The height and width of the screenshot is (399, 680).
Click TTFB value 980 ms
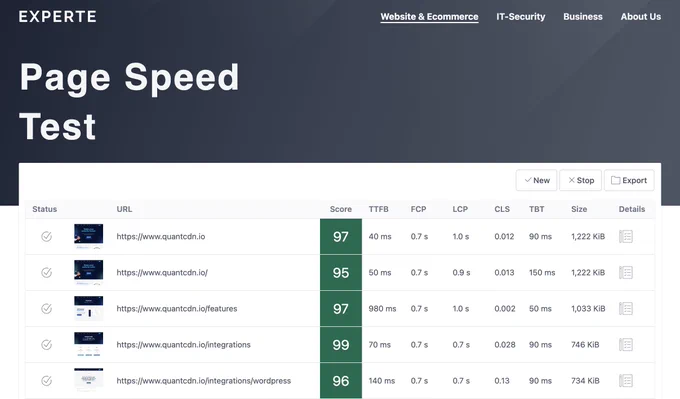(x=382, y=308)
